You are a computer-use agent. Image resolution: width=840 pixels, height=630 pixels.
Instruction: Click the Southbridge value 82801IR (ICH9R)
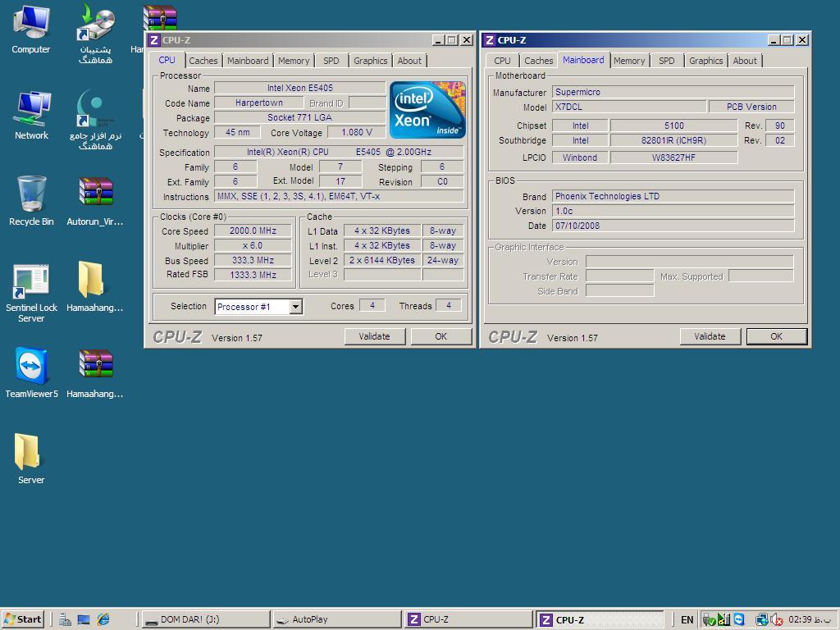click(x=673, y=140)
